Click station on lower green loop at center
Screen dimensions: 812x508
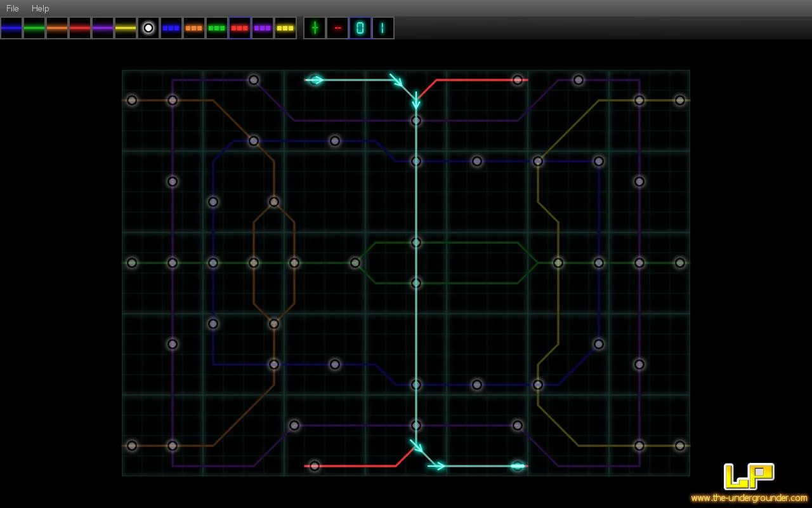pyautogui.click(x=416, y=283)
